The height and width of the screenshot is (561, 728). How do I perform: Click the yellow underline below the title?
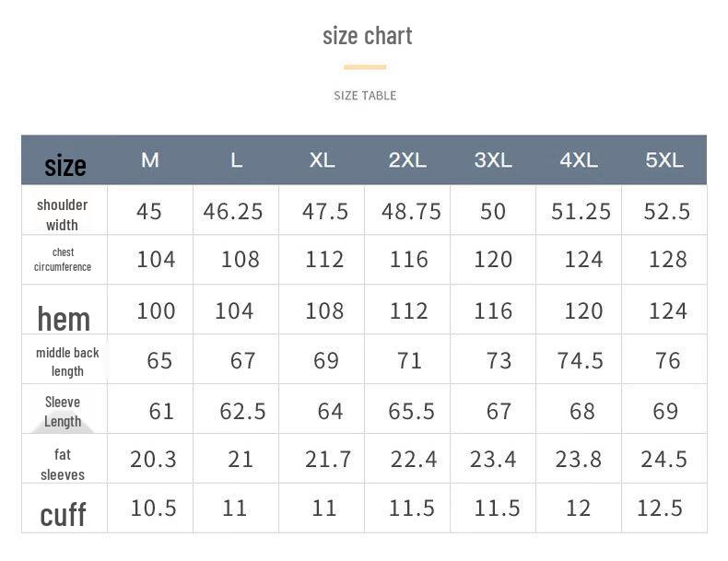click(x=365, y=66)
